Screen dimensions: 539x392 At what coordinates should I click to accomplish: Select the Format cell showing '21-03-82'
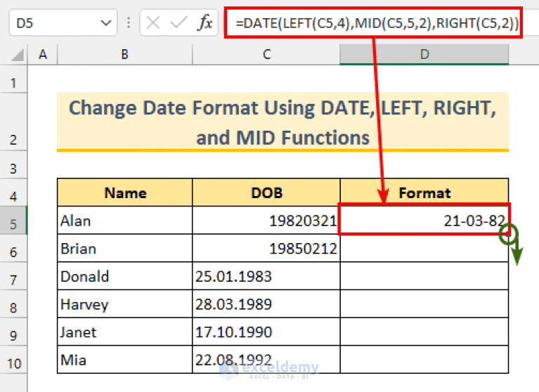[424, 221]
